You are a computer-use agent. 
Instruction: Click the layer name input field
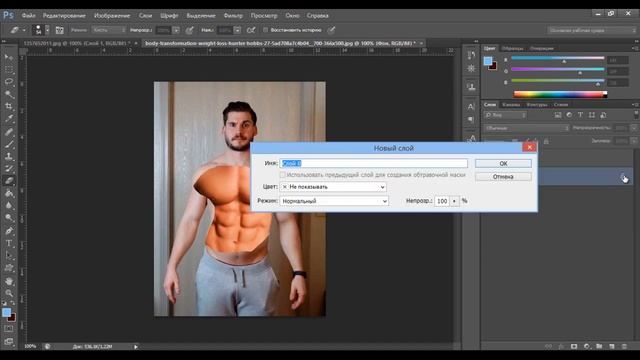(373, 163)
